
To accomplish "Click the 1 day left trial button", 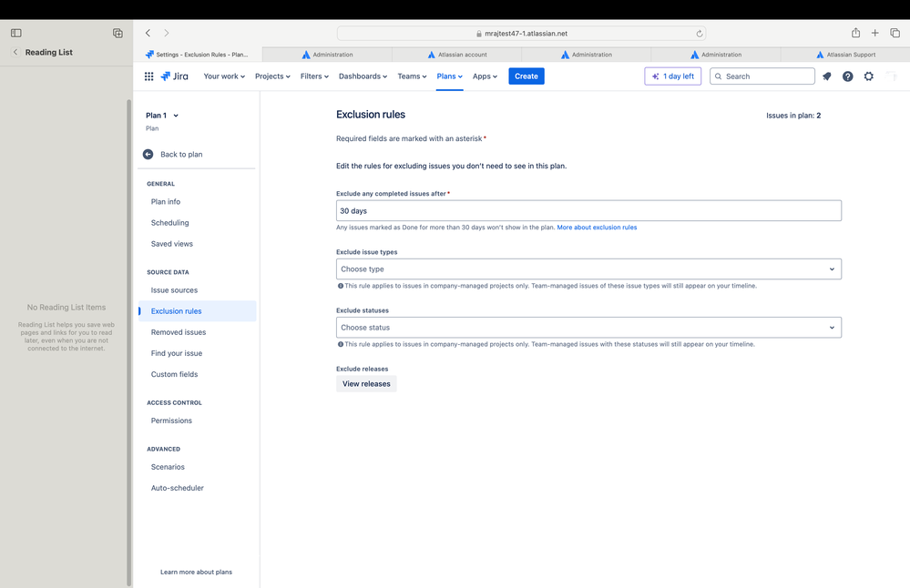I will [672, 76].
